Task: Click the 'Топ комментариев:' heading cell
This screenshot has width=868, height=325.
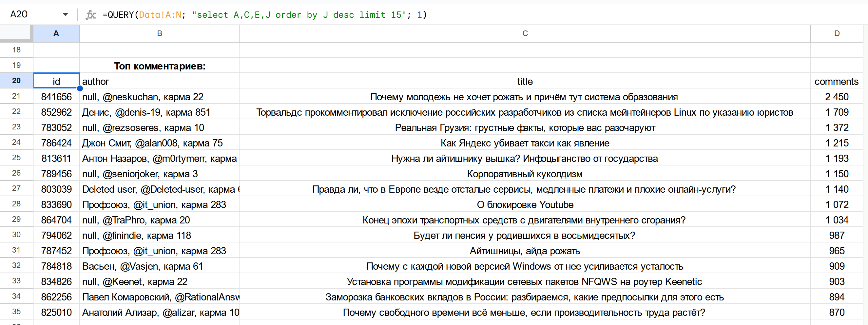Action: coord(159,66)
